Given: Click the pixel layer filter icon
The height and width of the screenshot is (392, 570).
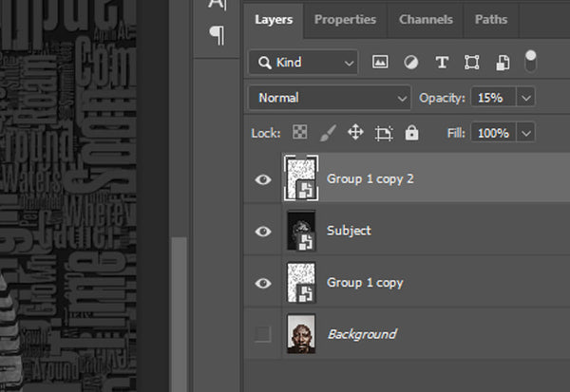Looking at the screenshot, I should (380, 63).
